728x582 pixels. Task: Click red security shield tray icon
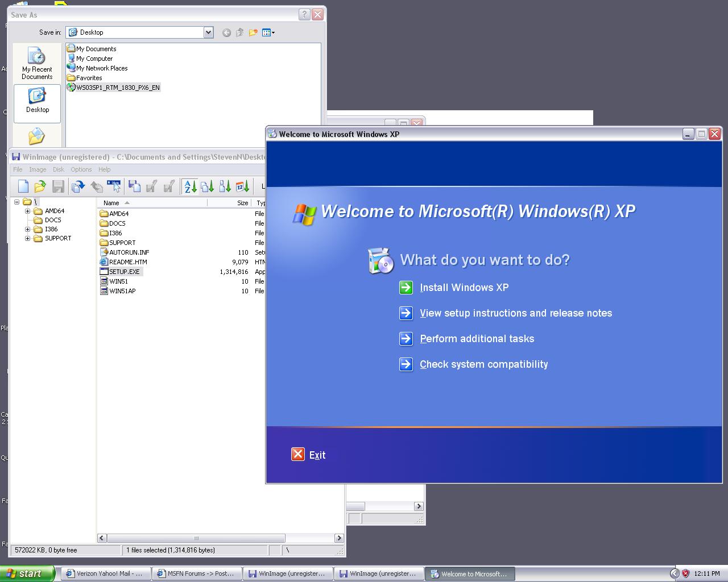point(685,573)
